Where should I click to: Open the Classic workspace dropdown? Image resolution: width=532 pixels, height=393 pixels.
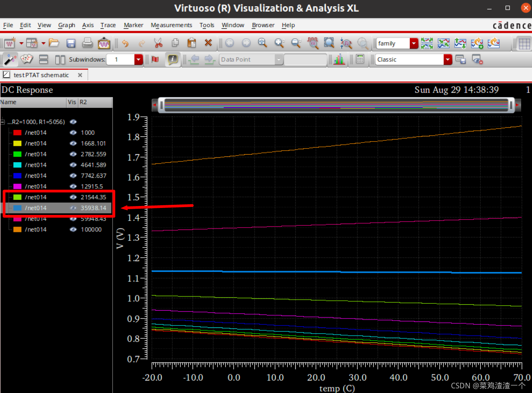pyautogui.click(x=448, y=59)
